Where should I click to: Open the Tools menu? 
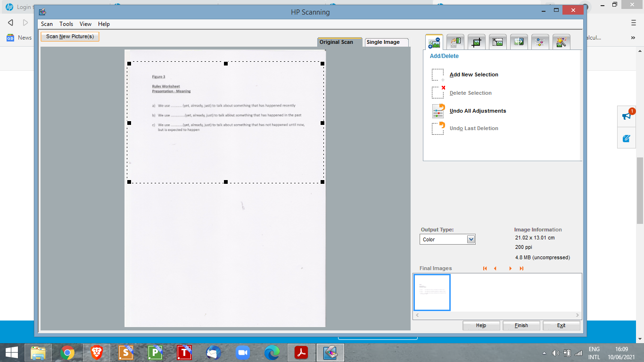pos(66,24)
